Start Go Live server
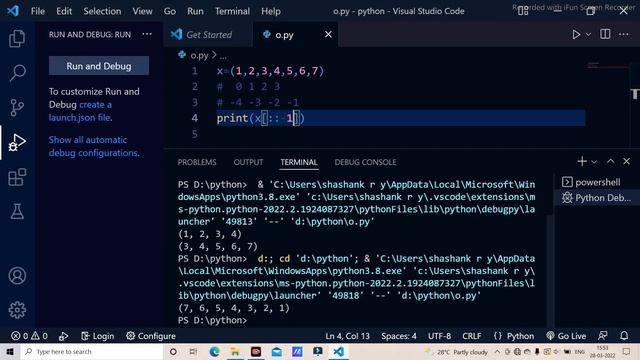The image size is (640, 360). point(566,336)
